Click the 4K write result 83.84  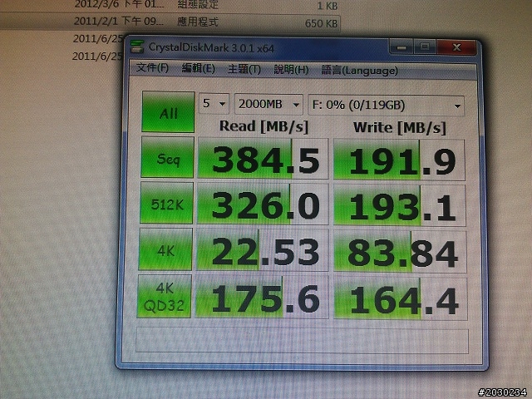click(400, 252)
